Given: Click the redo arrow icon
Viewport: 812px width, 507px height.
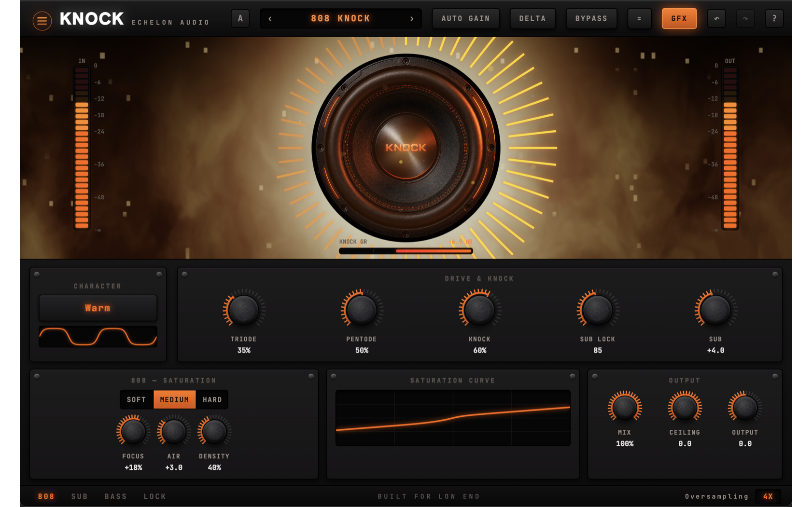Looking at the screenshot, I should coord(745,18).
